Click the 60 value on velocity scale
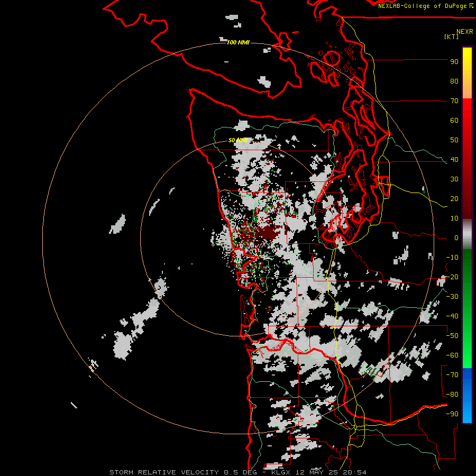This screenshot has width=476, height=476. 454,121
